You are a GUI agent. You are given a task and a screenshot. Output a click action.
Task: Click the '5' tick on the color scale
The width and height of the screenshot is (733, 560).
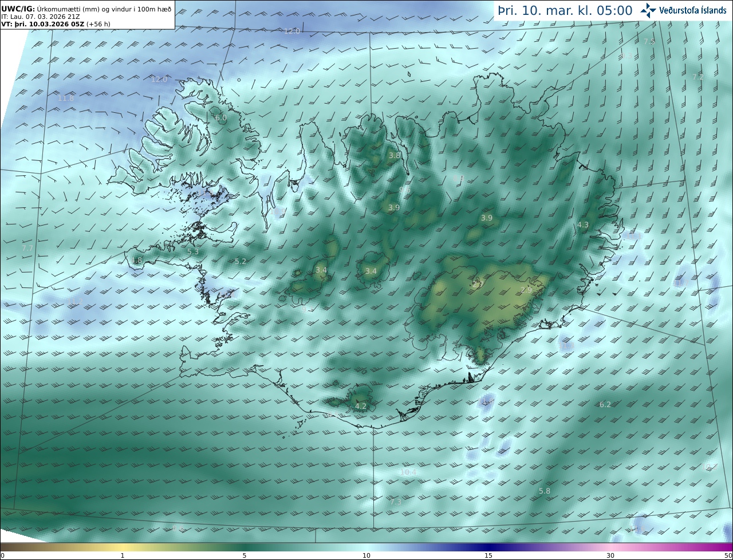pos(245,555)
